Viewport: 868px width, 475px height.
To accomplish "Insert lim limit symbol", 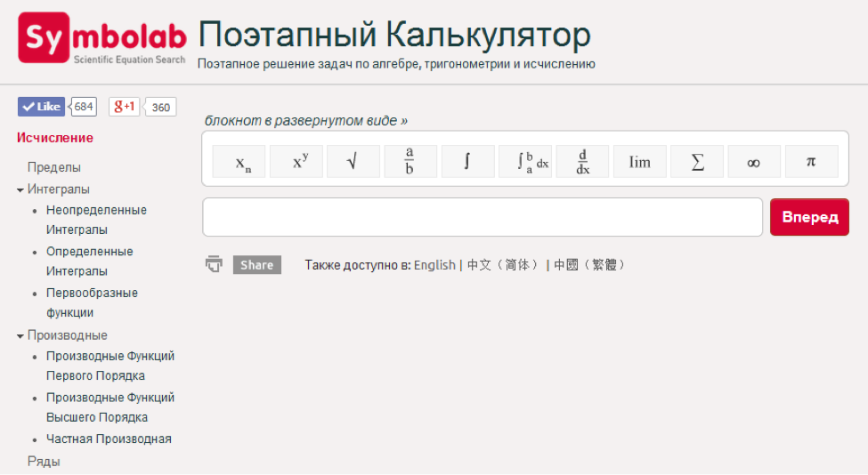I will tap(640, 162).
